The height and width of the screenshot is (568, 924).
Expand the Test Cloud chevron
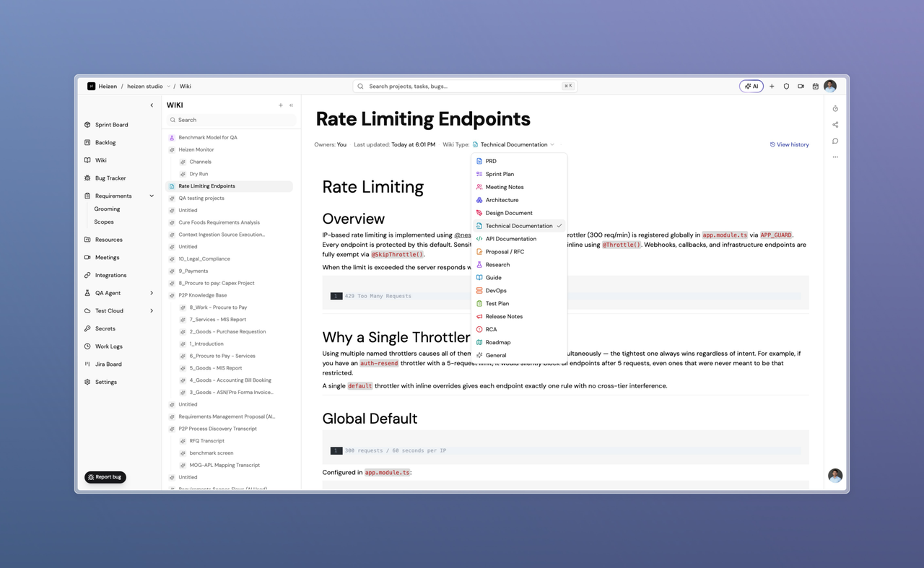[x=152, y=311]
